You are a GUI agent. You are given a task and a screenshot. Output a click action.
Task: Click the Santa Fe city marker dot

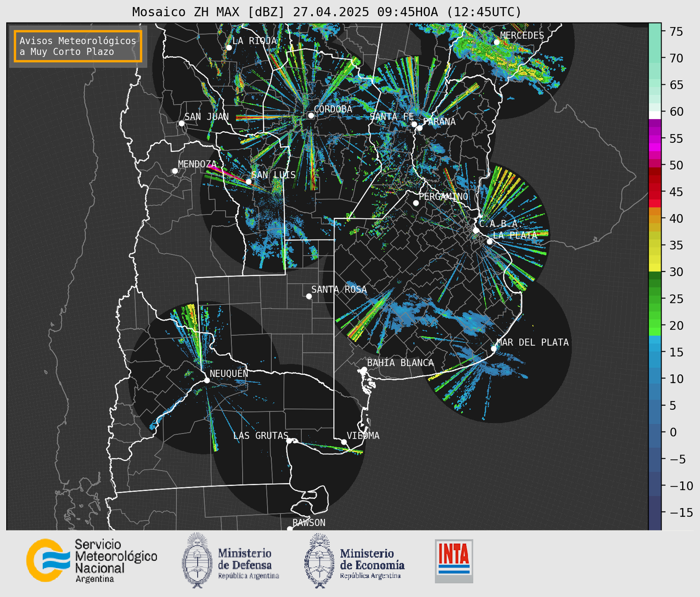click(414, 124)
